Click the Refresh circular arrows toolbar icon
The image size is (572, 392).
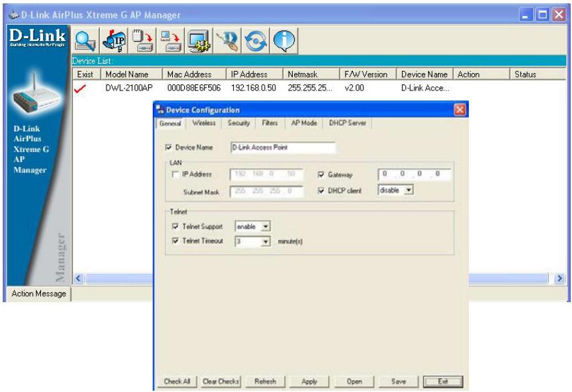tap(255, 40)
